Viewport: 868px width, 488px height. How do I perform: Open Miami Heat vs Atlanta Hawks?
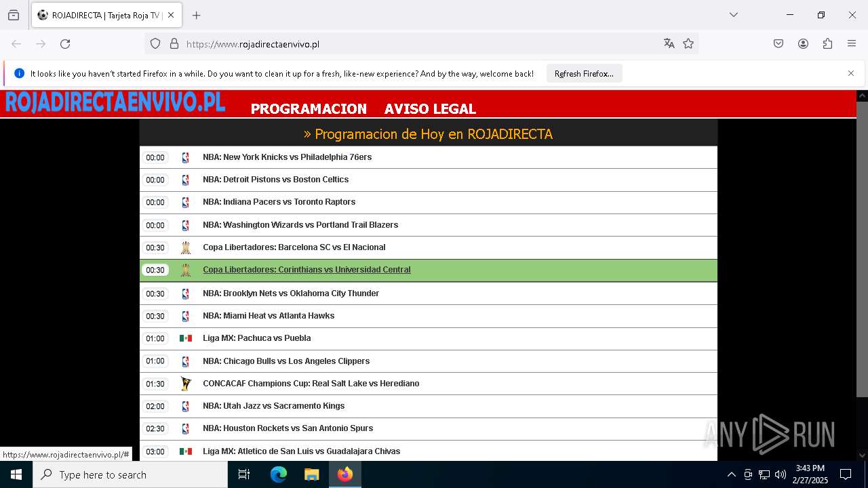(269, 316)
